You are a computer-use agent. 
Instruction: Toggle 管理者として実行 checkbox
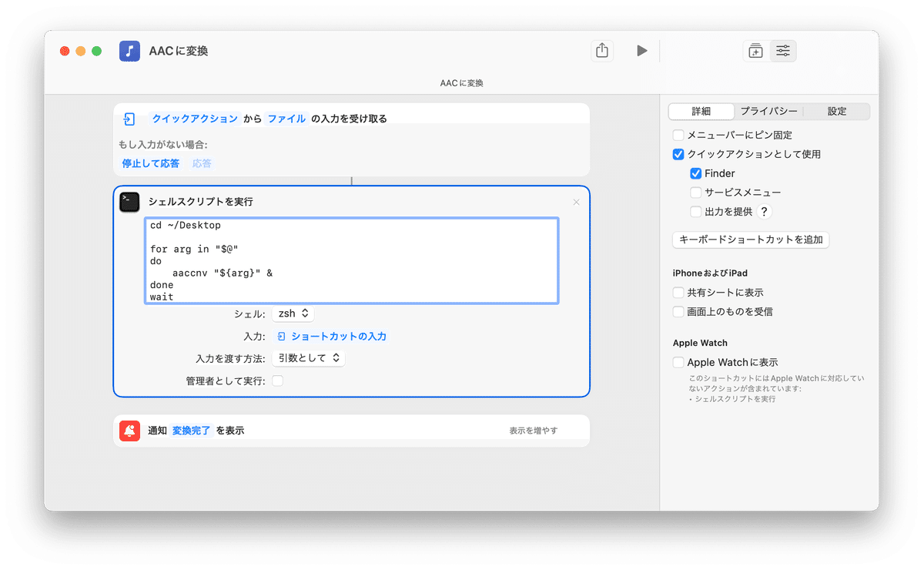click(277, 381)
